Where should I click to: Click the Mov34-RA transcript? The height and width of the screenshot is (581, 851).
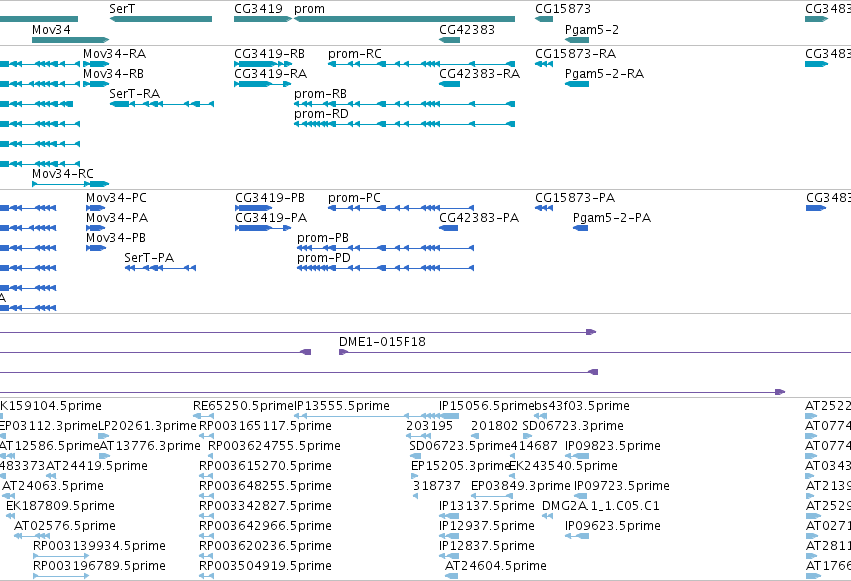pos(96,64)
